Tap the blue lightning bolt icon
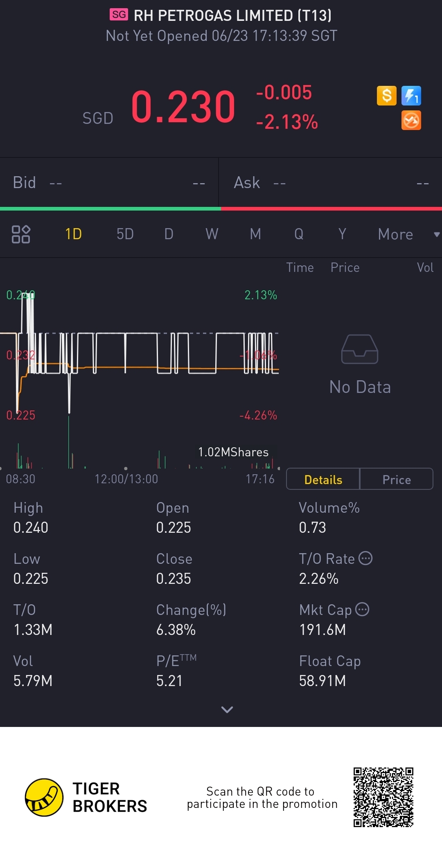Viewport: 442px width, 868px height. [x=411, y=96]
